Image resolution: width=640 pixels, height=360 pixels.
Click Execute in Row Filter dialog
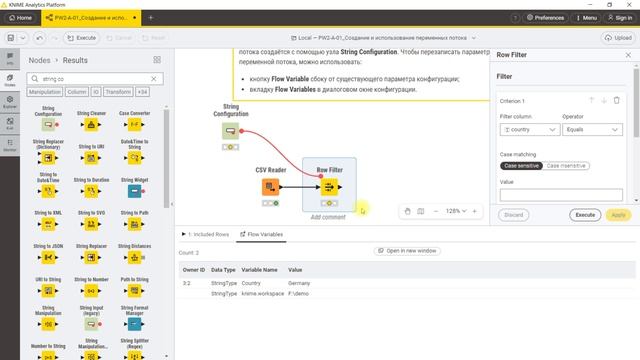(585, 215)
